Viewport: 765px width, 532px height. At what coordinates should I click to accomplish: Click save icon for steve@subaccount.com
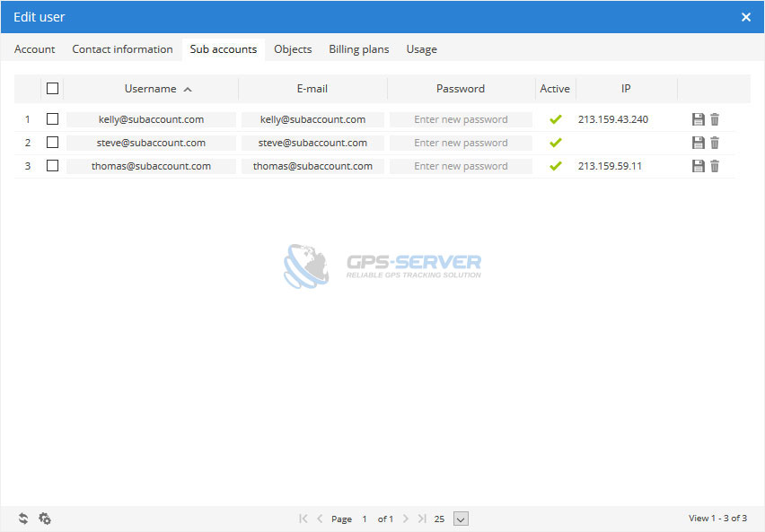coord(698,143)
